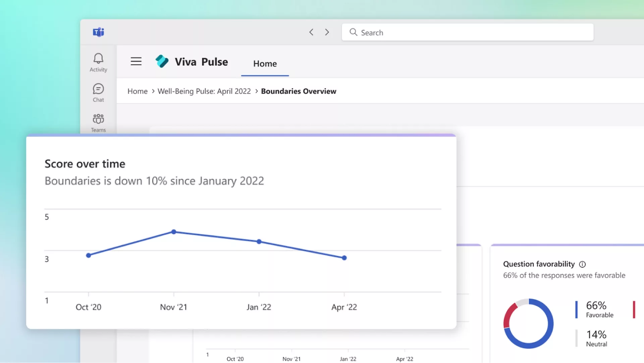
Task: Expand the Boundaries Overview section
Action: pos(299,91)
